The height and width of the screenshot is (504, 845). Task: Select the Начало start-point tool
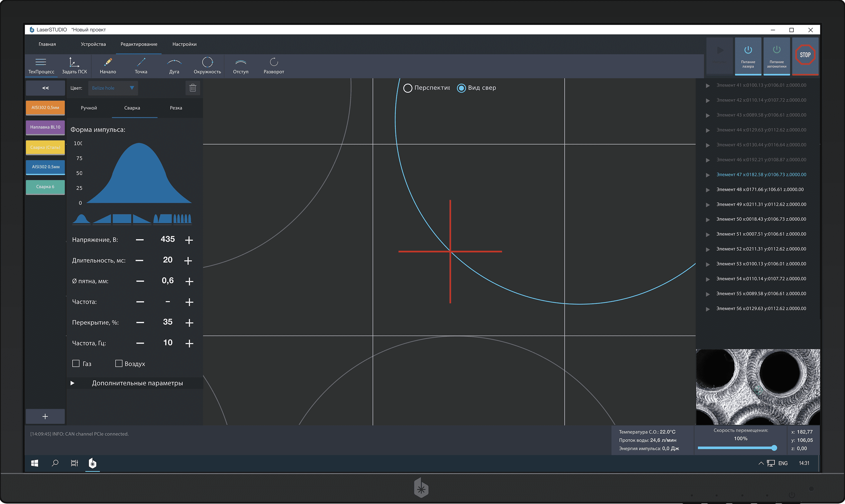tap(108, 66)
